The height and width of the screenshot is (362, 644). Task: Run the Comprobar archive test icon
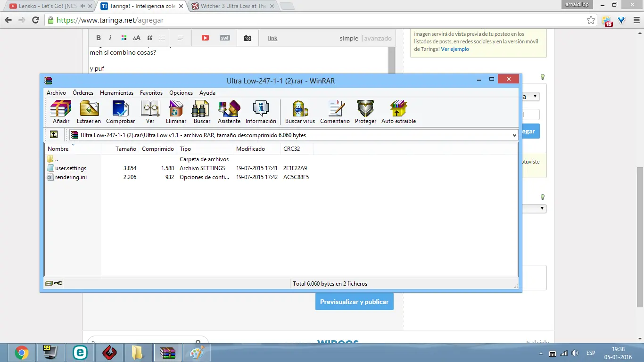(121, 112)
